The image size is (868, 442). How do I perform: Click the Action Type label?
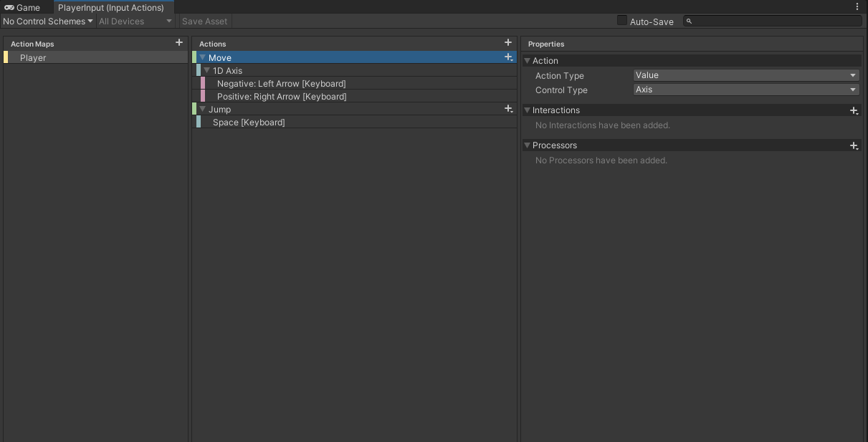point(560,75)
